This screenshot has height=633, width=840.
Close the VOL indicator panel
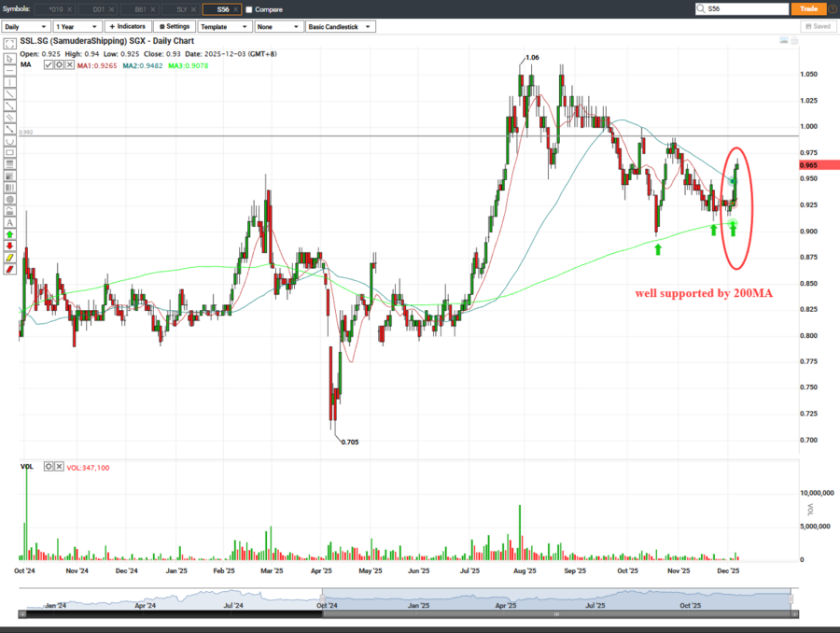pos(60,466)
